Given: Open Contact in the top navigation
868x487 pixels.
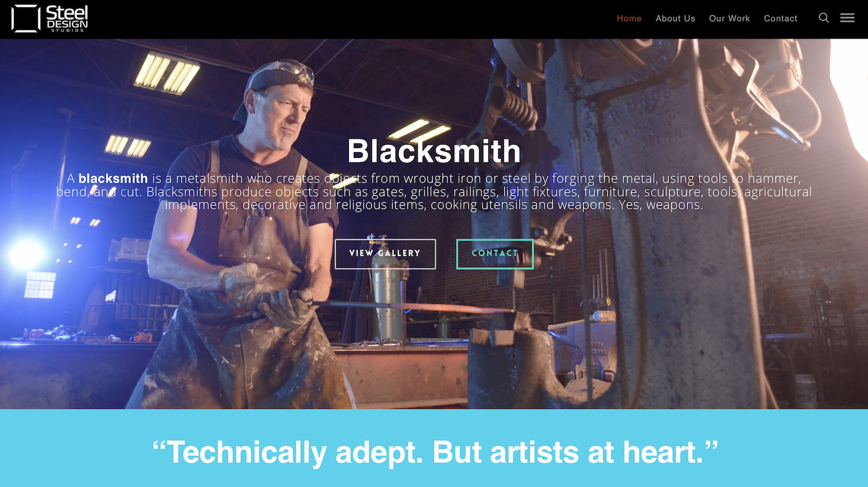Looking at the screenshot, I should click(780, 19).
